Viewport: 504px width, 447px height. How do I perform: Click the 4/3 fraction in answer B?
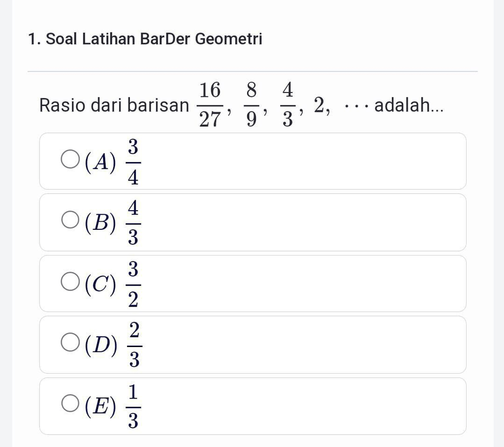[x=133, y=223]
